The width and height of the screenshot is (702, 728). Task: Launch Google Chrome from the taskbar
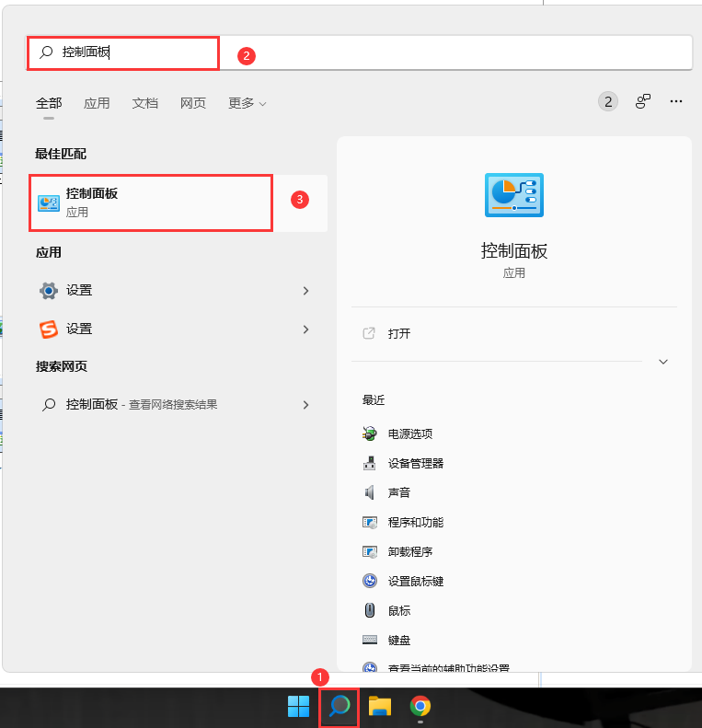click(x=420, y=706)
